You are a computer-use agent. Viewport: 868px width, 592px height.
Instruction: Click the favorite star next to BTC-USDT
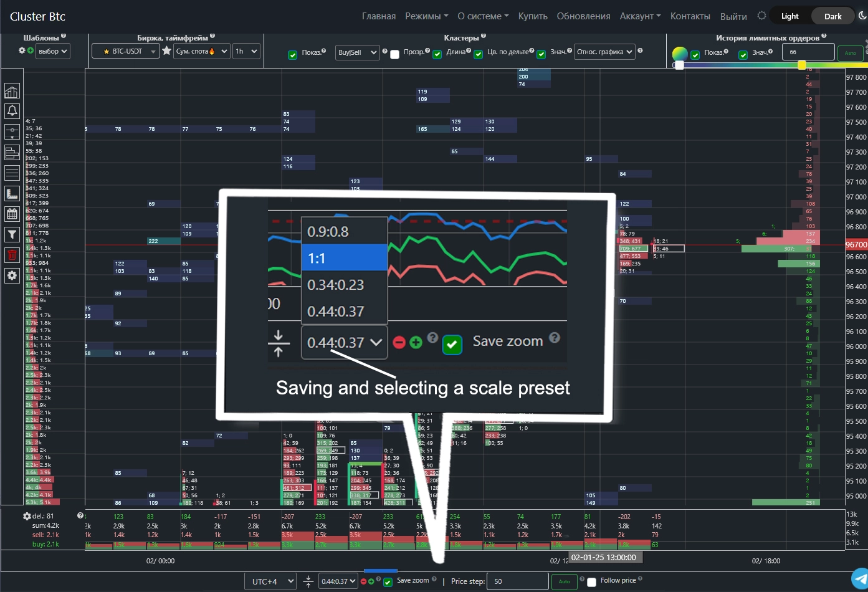(x=166, y=51)
